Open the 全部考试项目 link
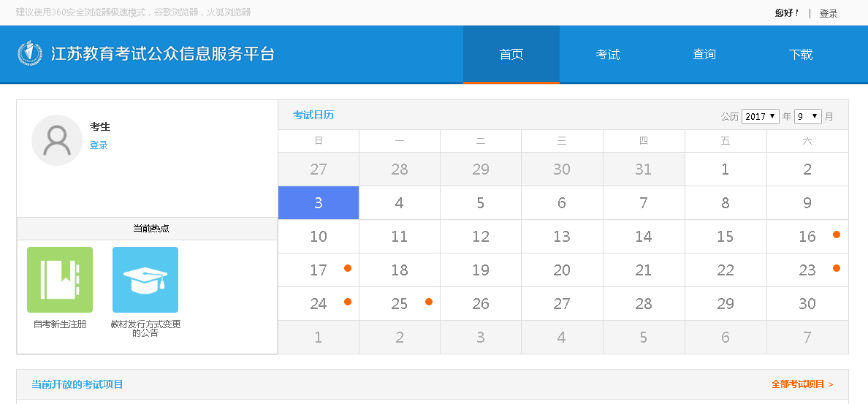 pos(802,384)
